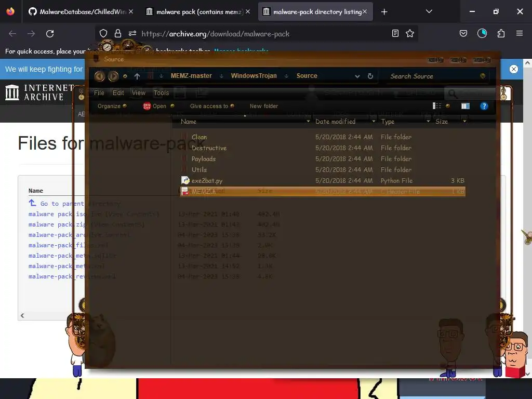
Task: Dismiss the Internet Archive banner
Action: pos(514,69)
